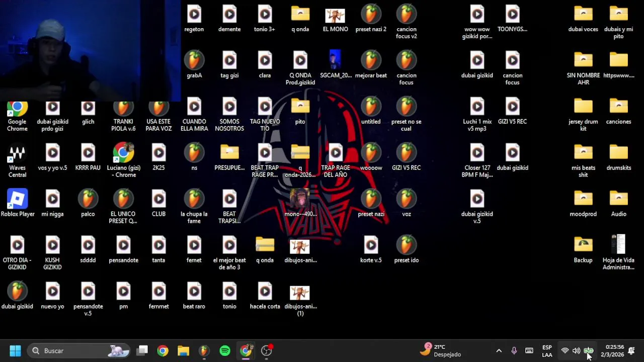Select Luchi 1 mix v5 mp3 file
The image size is (644, 362).
[477, 115]
